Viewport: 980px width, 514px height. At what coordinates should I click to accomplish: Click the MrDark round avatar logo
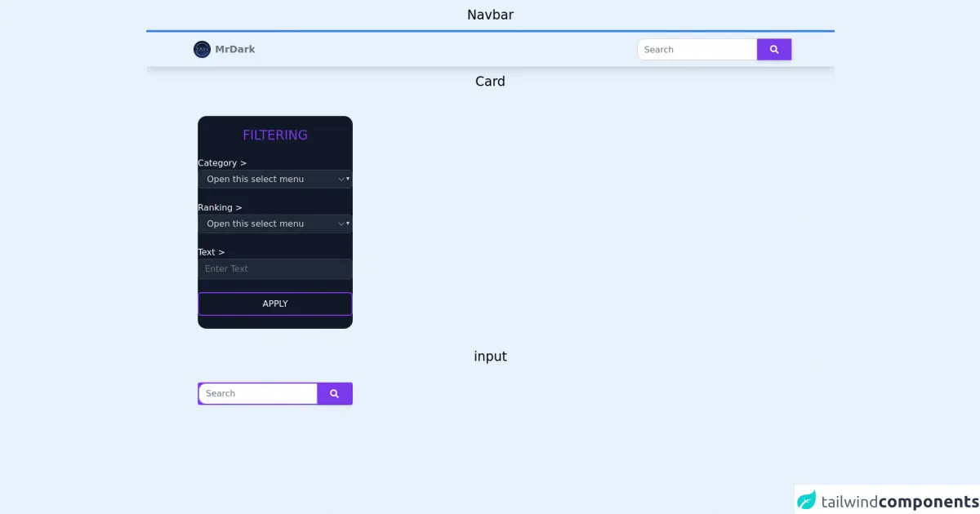(x=202, y=50)
